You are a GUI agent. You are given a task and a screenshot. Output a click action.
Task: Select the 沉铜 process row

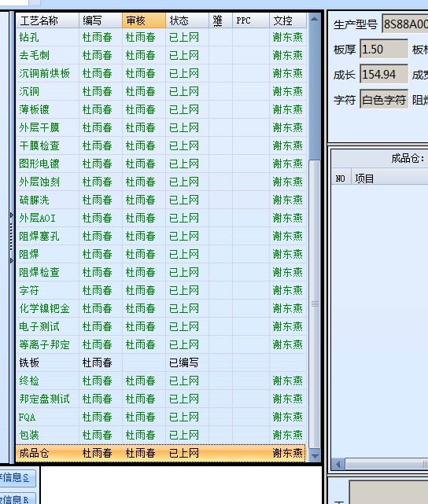(161, 92)
